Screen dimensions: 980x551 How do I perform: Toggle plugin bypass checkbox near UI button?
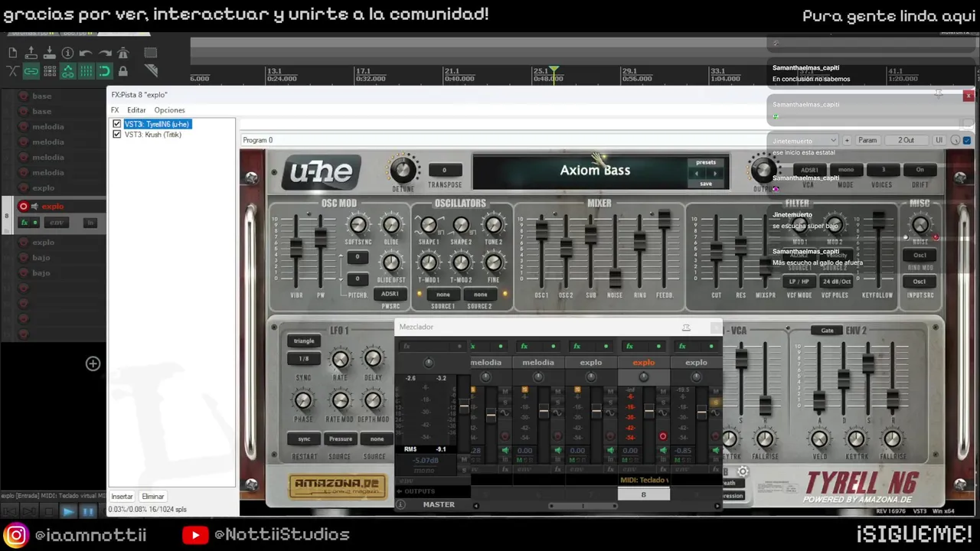tap(967, 140)
